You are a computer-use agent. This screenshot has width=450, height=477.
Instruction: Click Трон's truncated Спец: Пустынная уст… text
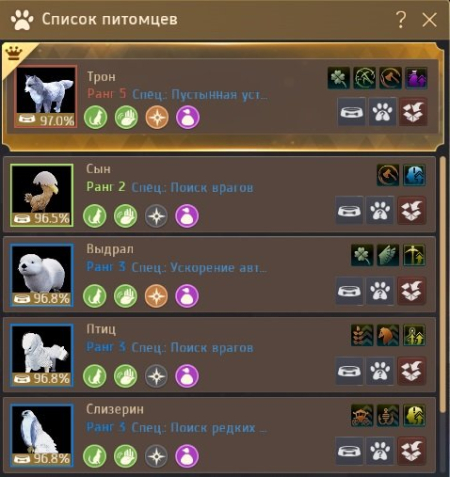click(200, 95)
